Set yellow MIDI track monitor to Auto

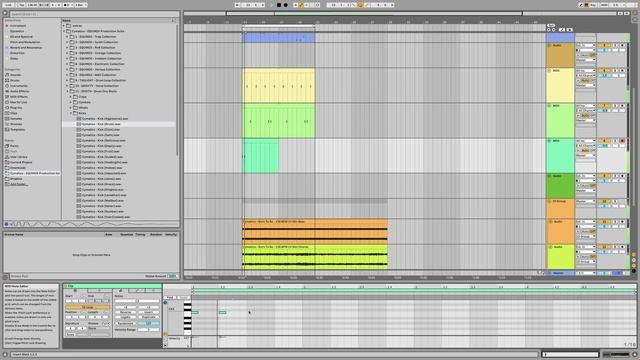[x=585, y=81]
